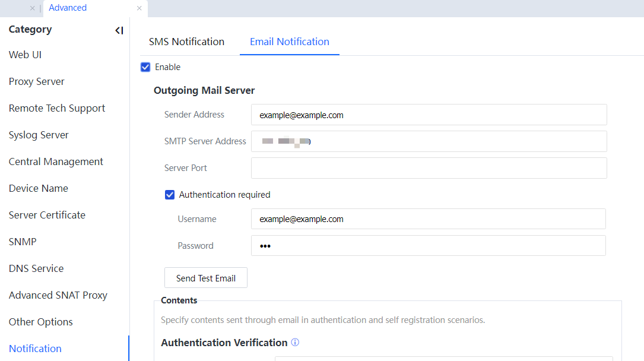The height and width of the screenshot is (361, 644).
Task: Focus the Server Port field
Action: tap(429, 168)
